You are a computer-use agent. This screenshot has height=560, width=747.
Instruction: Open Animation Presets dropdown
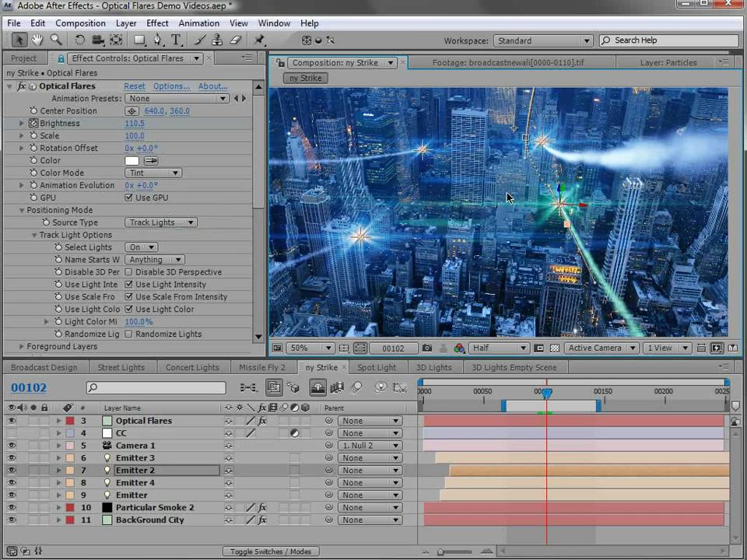[x=177, y=99]
